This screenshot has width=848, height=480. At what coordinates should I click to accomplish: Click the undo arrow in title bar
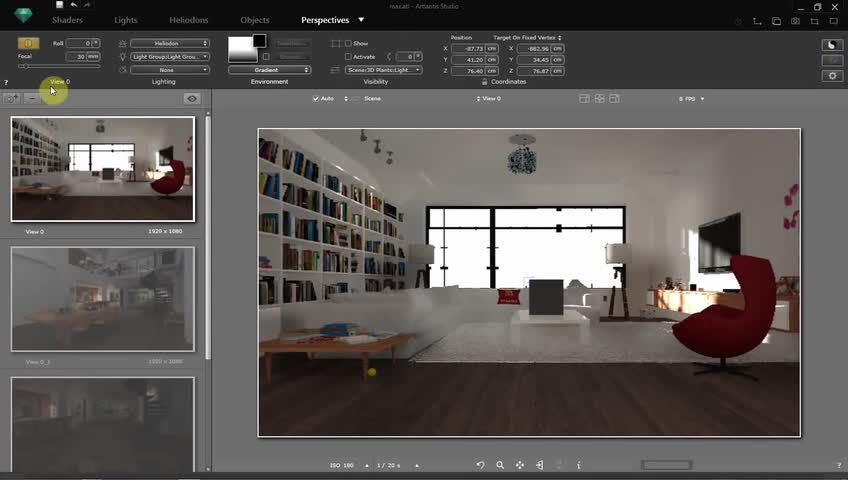coord(74,5)
